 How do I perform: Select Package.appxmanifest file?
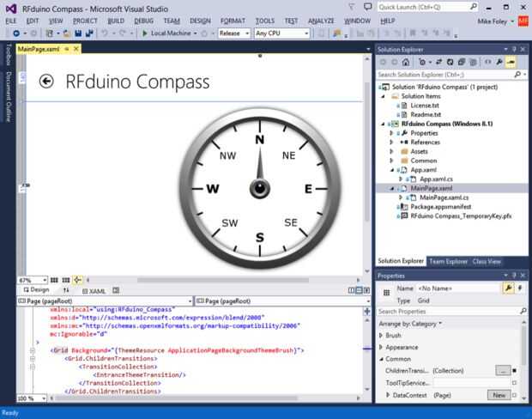tap(441, 206)
